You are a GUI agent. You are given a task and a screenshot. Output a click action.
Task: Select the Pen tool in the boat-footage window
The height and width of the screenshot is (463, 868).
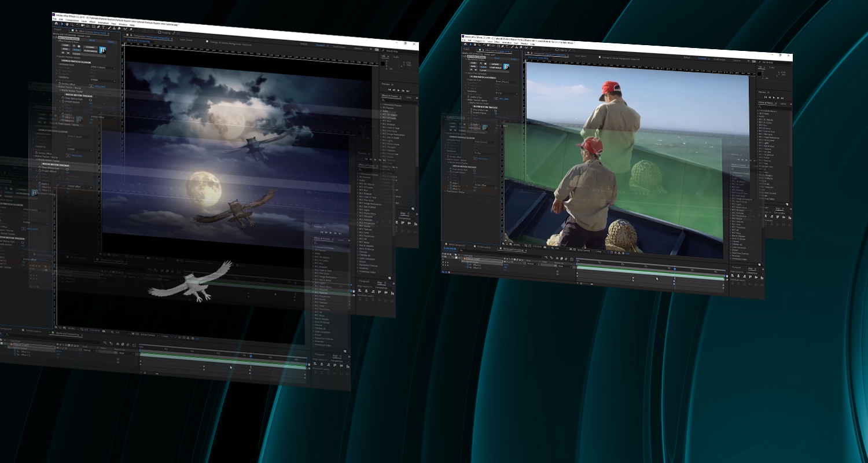[503, 46]
